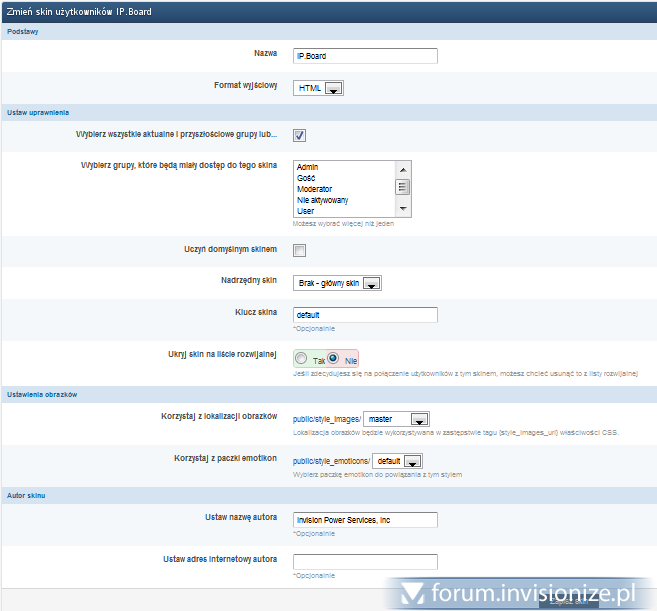Screen dimensions: 657x611
Task: Click the author website address field
Action: coord(365,562)
